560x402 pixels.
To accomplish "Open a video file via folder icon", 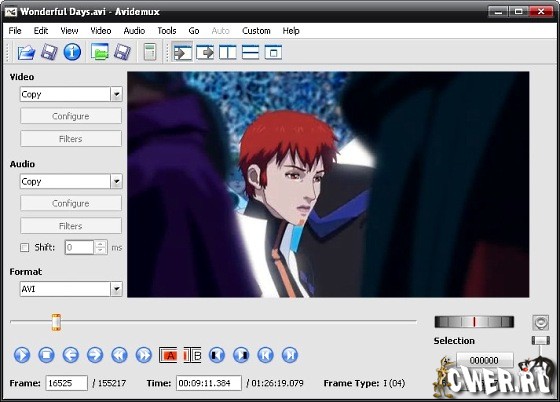I will point(26,52).
